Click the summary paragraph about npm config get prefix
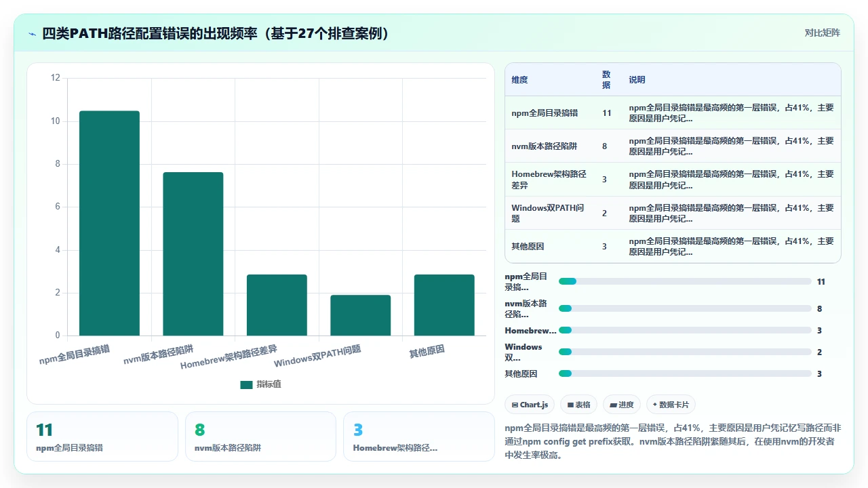The image size is (868, 488). (673, 441)
